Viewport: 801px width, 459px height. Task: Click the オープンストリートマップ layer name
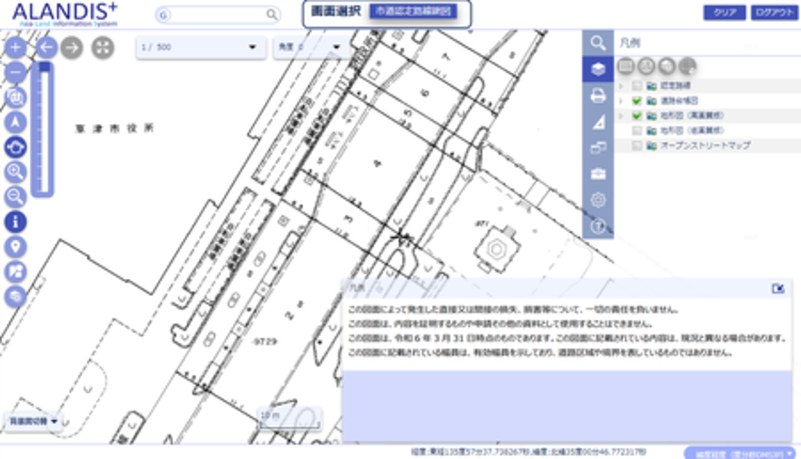click(x=705, y=146)
